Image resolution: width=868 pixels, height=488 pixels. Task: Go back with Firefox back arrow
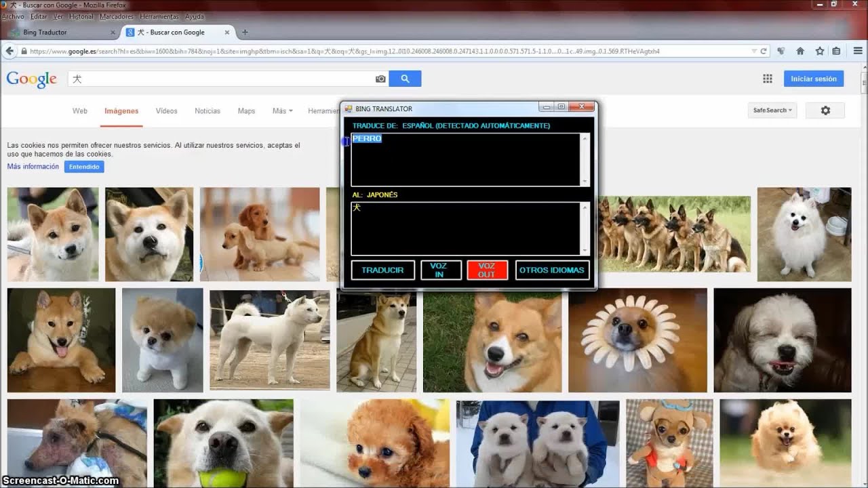(x=9, y=51)
